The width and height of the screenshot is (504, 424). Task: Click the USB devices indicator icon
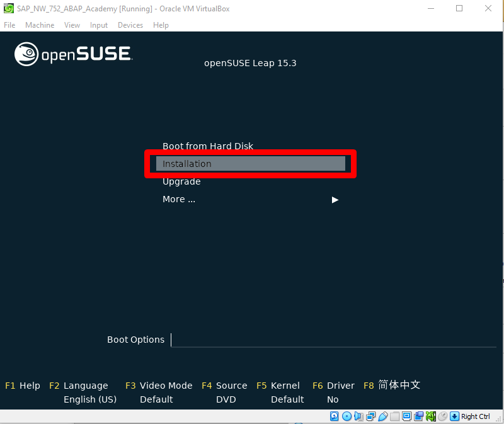click(382, 416)
